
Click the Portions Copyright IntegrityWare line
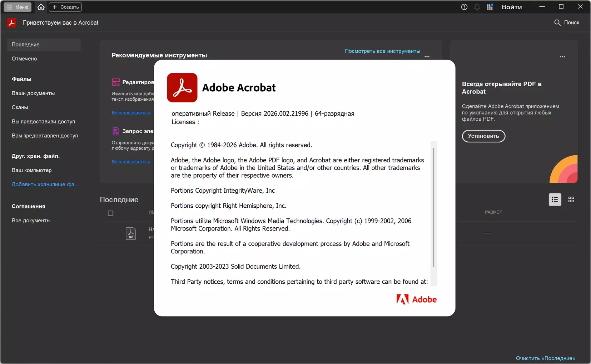click(223, 191)
